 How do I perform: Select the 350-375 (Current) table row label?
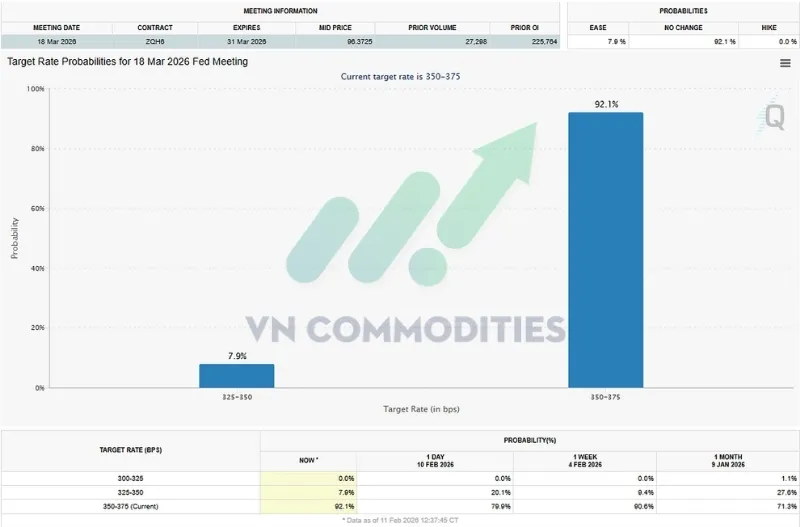click(131, 507)
